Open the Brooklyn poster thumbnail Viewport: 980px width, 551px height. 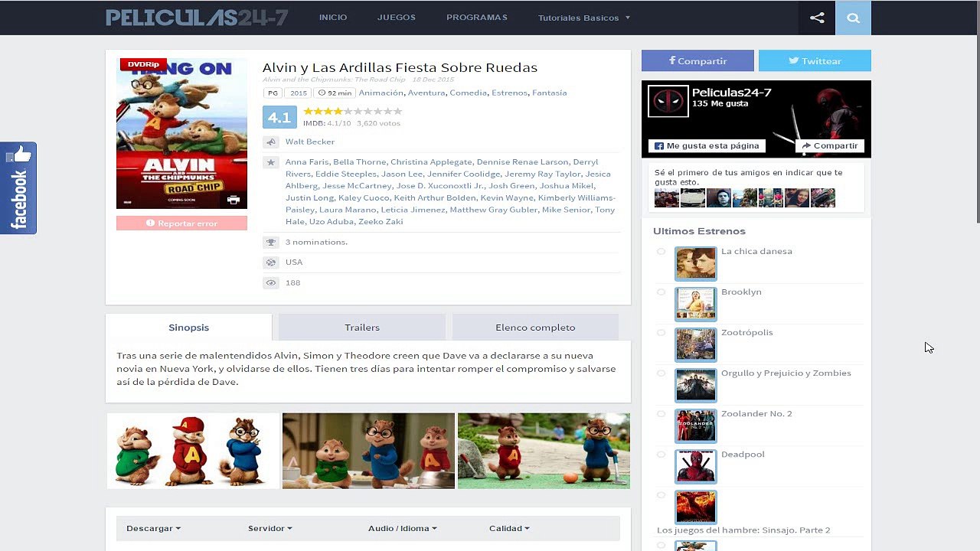point(696,304)
